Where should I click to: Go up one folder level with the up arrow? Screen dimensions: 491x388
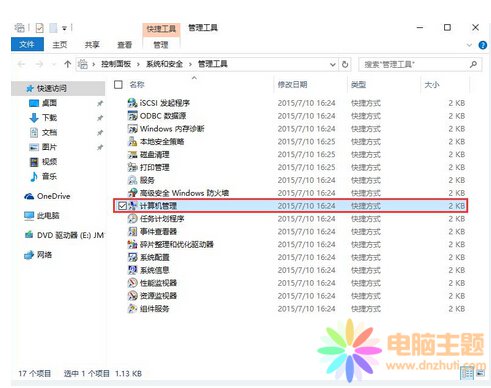tap(68, 64)
